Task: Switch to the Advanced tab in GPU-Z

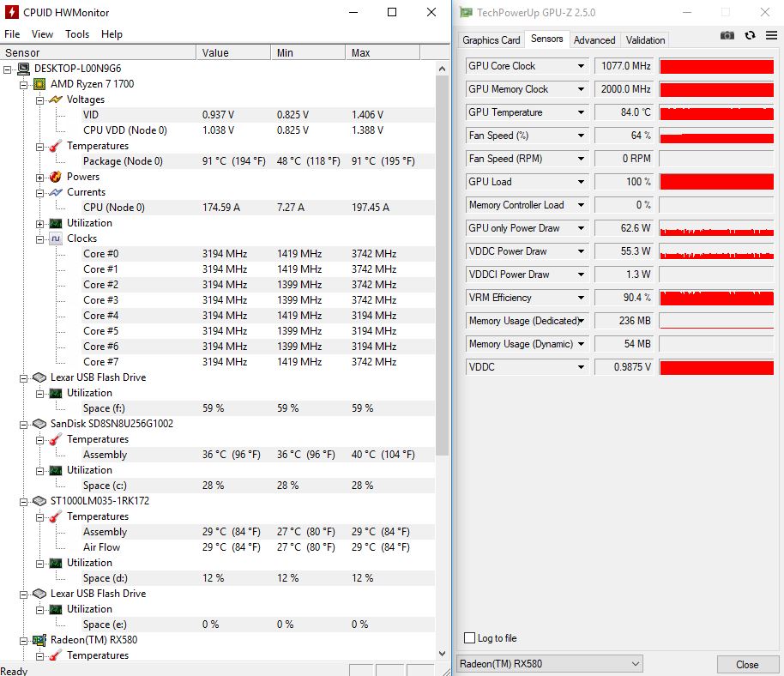Action: (594, 40)
